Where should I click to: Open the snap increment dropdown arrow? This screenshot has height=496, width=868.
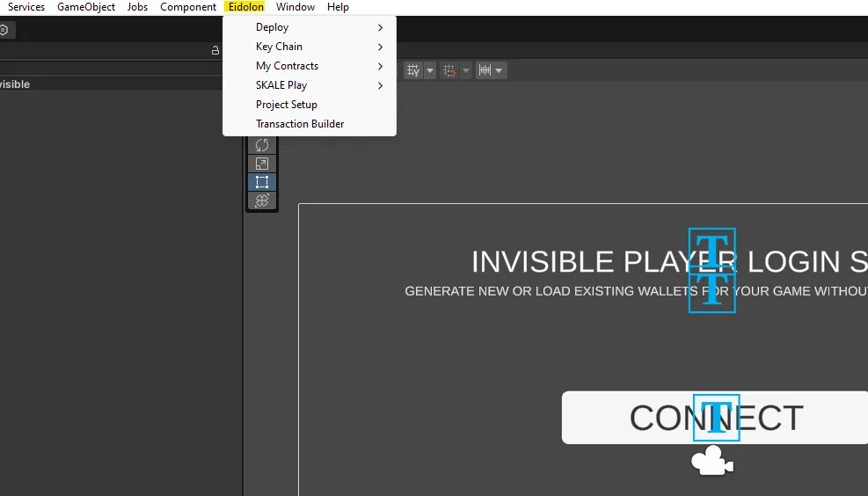pyautogui.click(x=465, y=70)
